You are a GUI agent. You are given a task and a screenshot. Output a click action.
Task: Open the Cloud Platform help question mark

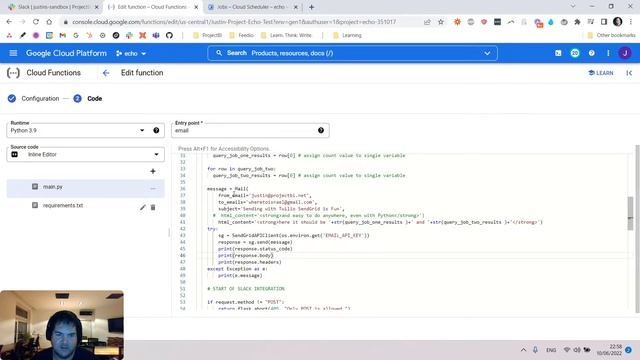tap(591, 53)
